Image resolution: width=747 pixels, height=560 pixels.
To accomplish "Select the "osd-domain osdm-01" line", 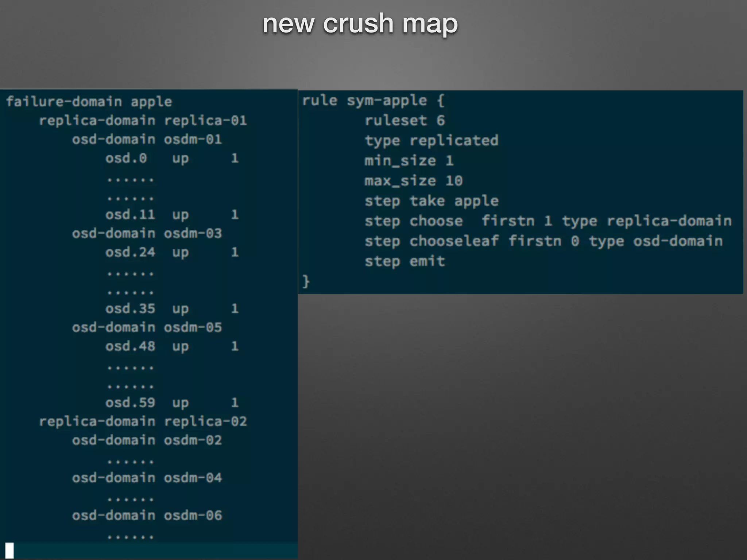I will click(x=147, y=139).
